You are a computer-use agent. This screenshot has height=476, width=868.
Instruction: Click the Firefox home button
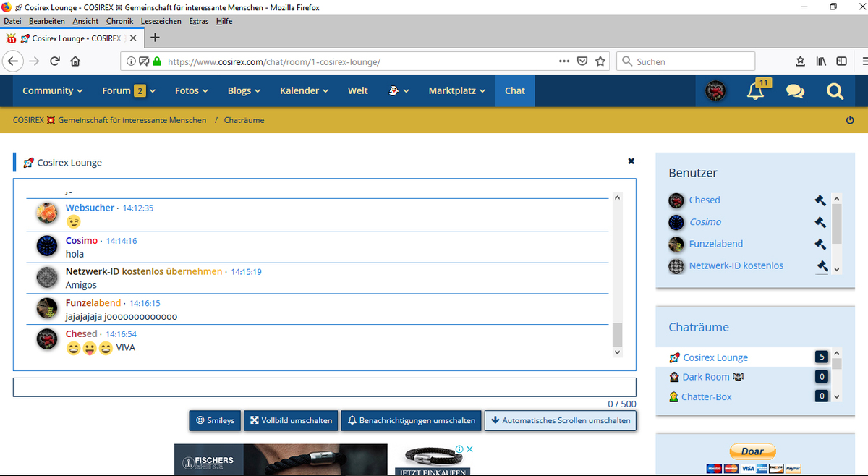75,61
